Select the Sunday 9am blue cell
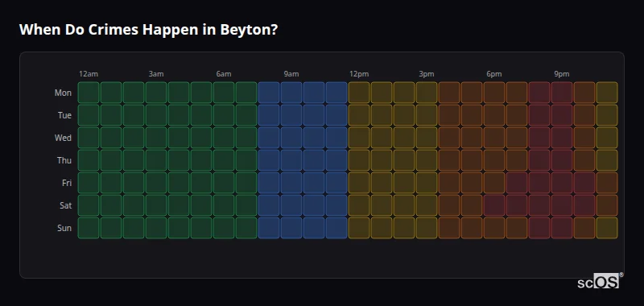Viewport: 644px width, 306px height. (291, 228)
